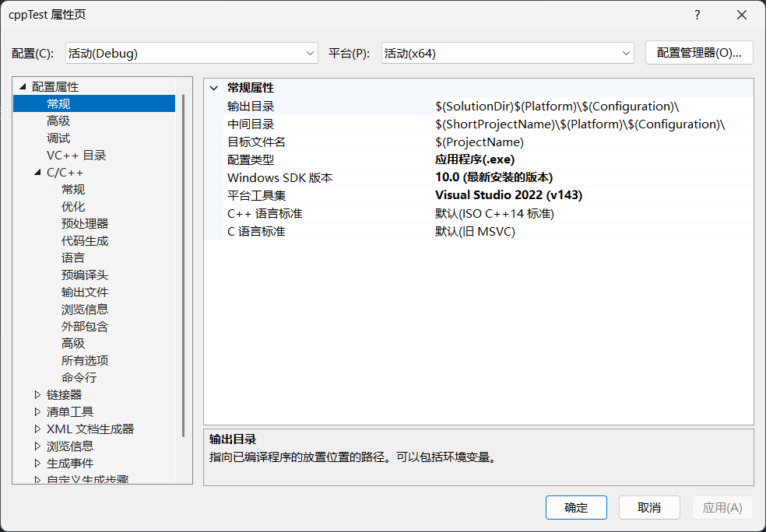Viewport: 766px width, 532px height.
Task: Select the 预处理器 tree item
Action: tap(85, 223)
